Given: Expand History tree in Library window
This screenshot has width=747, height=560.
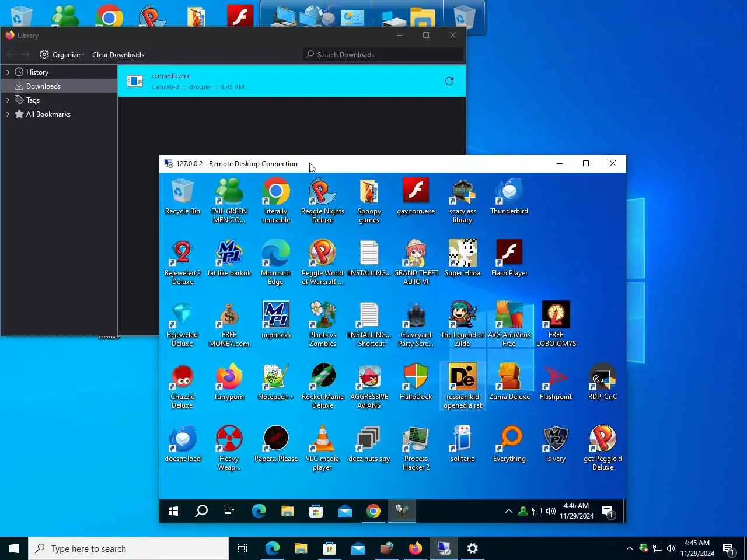Looking at the screenshot, I should 8,72.
